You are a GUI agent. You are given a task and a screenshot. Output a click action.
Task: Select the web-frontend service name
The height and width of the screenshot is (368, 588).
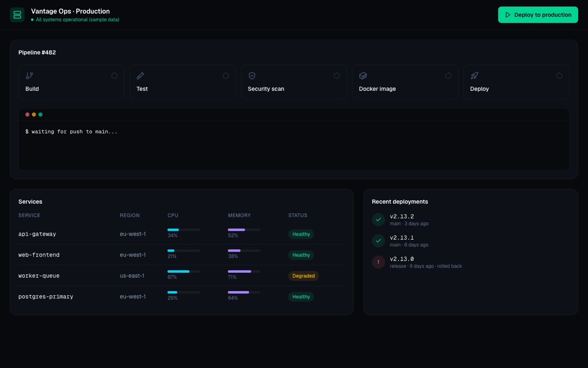(x=39, y=255)
